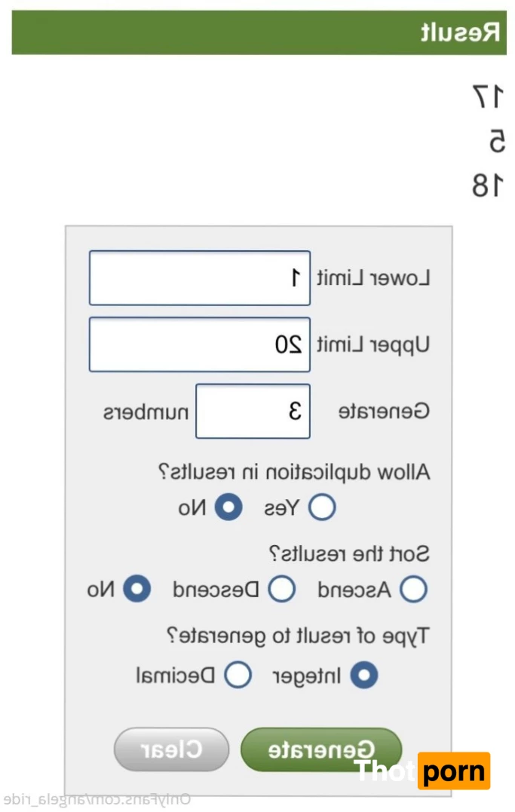515x812 pixels.
Task: Click the result number 17
Action: point(488,97)
